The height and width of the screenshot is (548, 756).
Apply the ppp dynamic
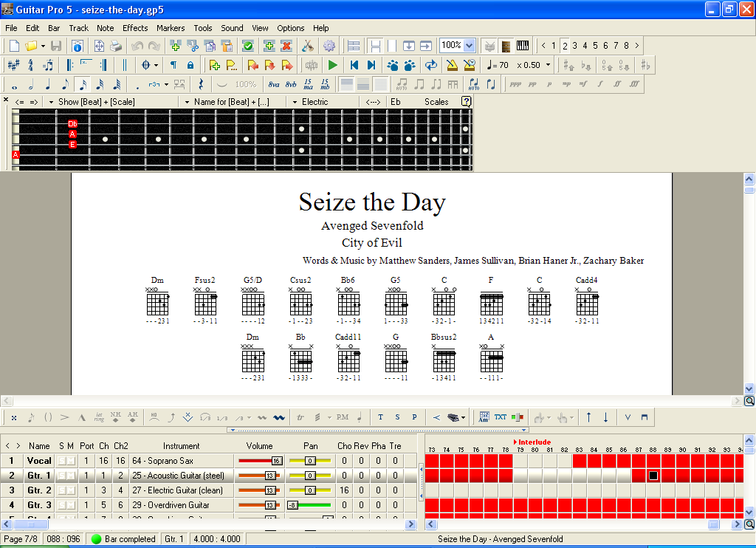[x=515, y=84]
